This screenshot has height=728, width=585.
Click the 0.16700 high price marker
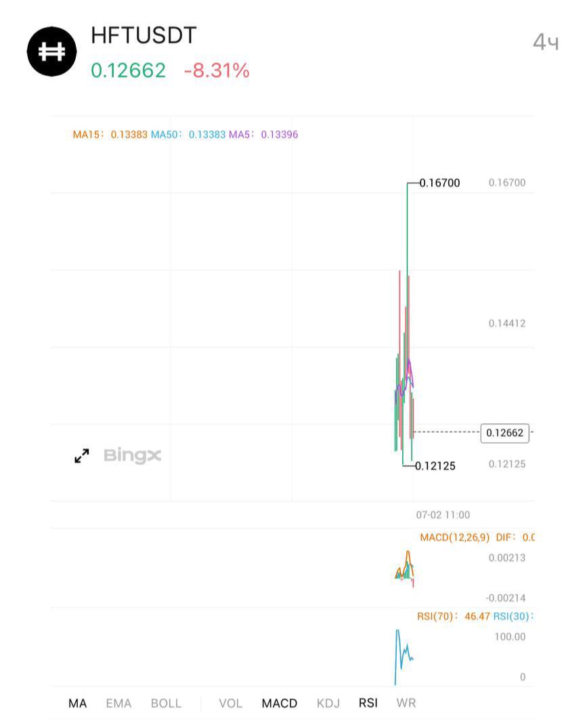coord(439,183)
